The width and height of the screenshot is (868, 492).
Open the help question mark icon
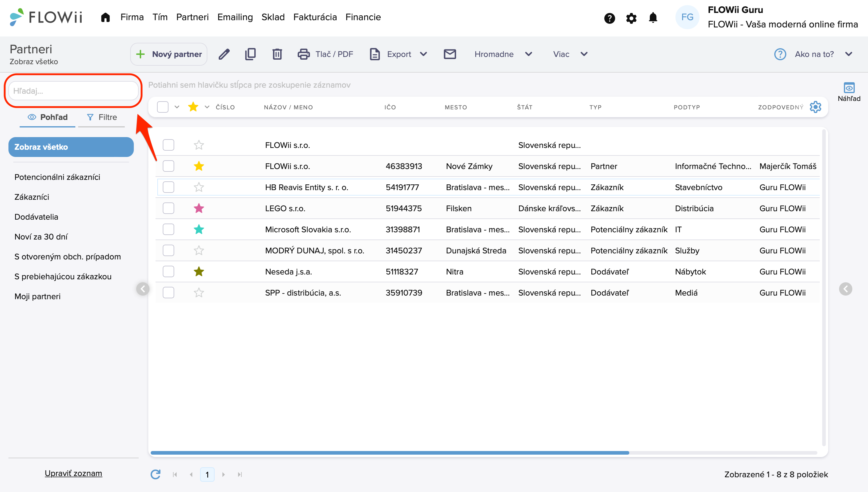tap(609, 18)
